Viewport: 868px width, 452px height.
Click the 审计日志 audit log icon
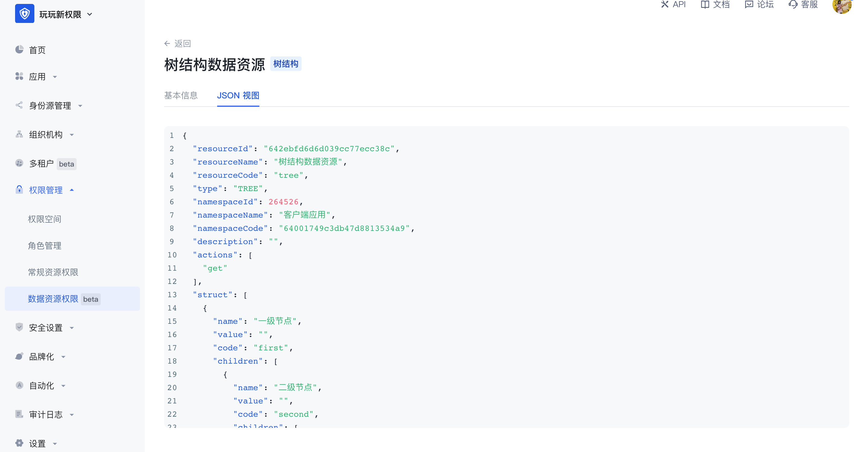(x=20, y=414)
